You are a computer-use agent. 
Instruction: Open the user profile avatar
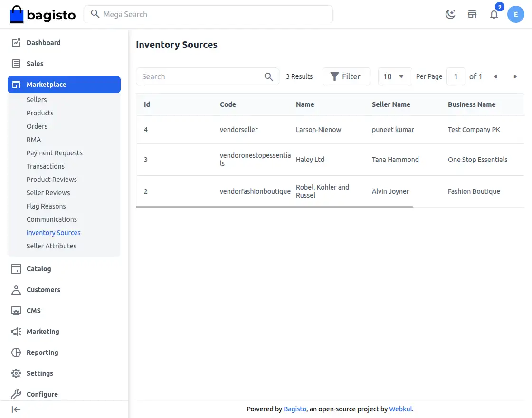[516, 14]
